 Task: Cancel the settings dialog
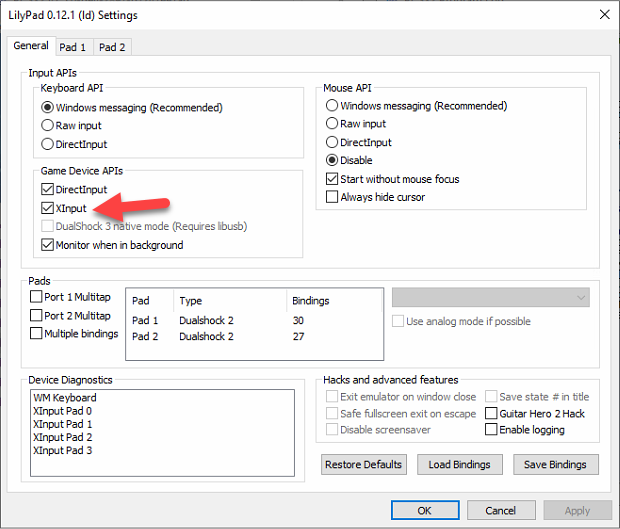501,510
